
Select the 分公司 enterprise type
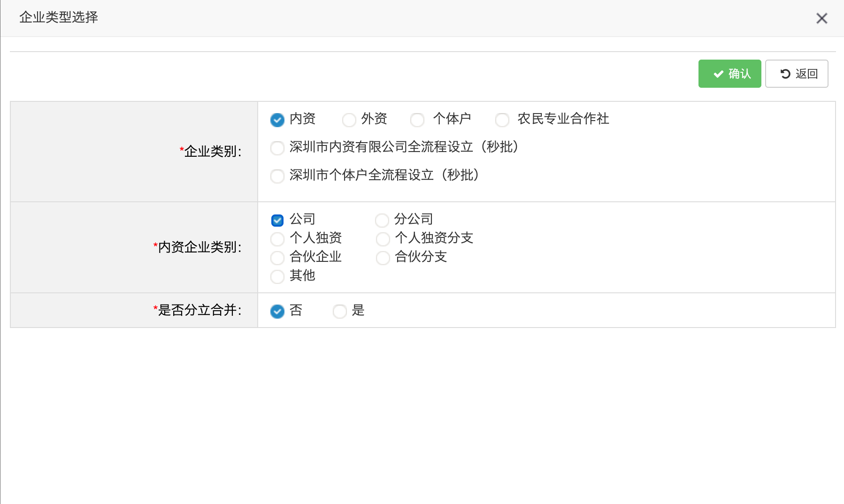tap(382, 220)
